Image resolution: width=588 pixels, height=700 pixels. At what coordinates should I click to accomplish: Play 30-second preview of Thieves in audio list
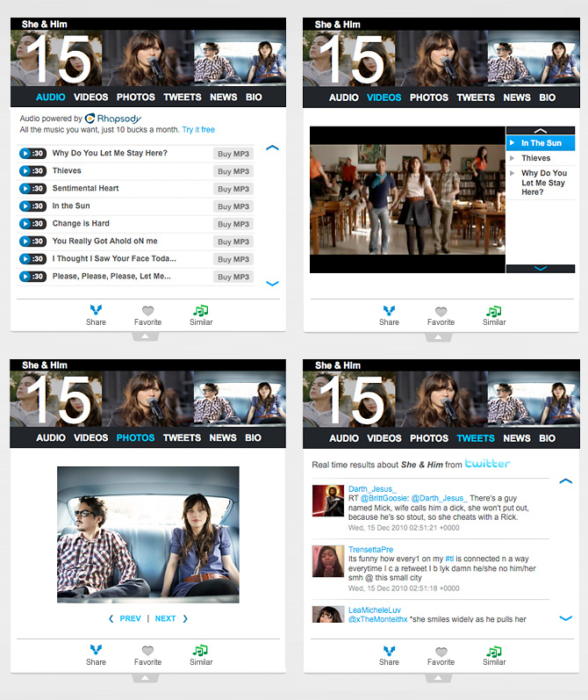tap(32, 171)
